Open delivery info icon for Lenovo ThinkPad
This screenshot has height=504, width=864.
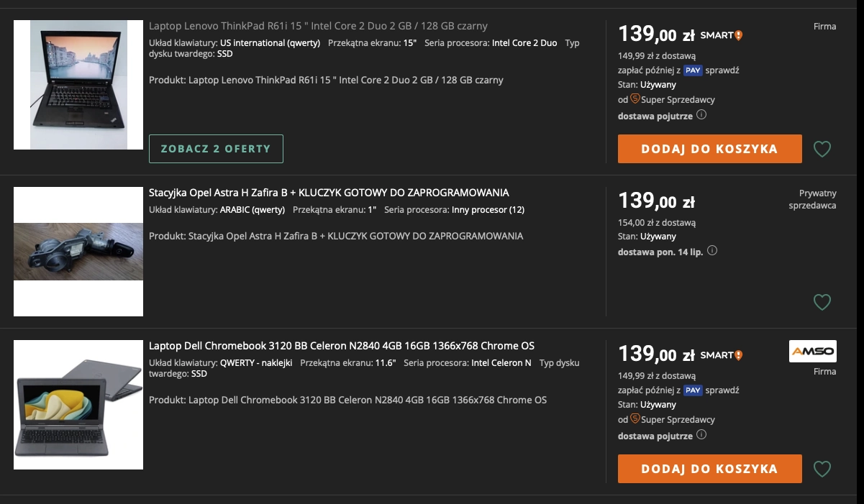pos(701,115)
